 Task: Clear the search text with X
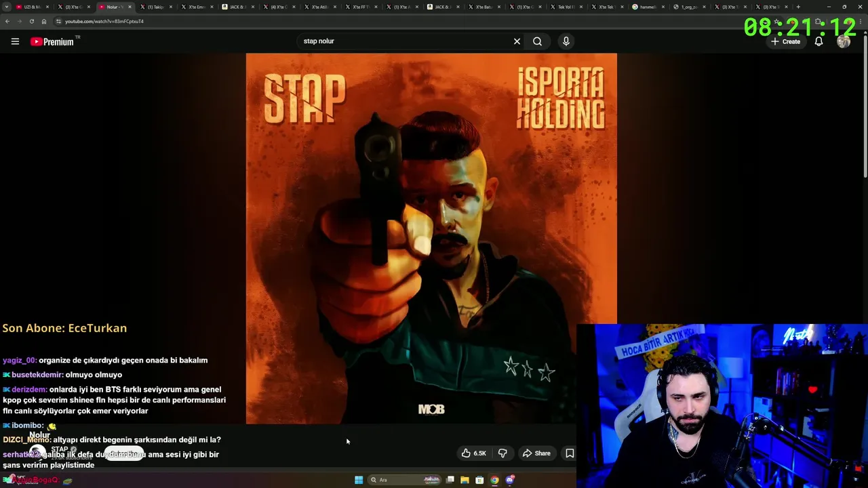point(517,41)
